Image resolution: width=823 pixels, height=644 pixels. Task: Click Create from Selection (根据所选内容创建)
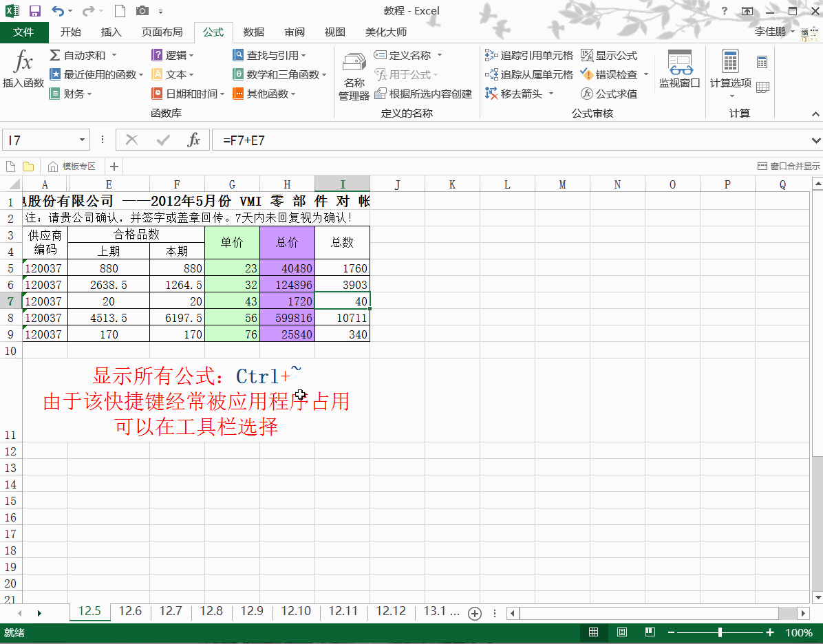[423, 94]
